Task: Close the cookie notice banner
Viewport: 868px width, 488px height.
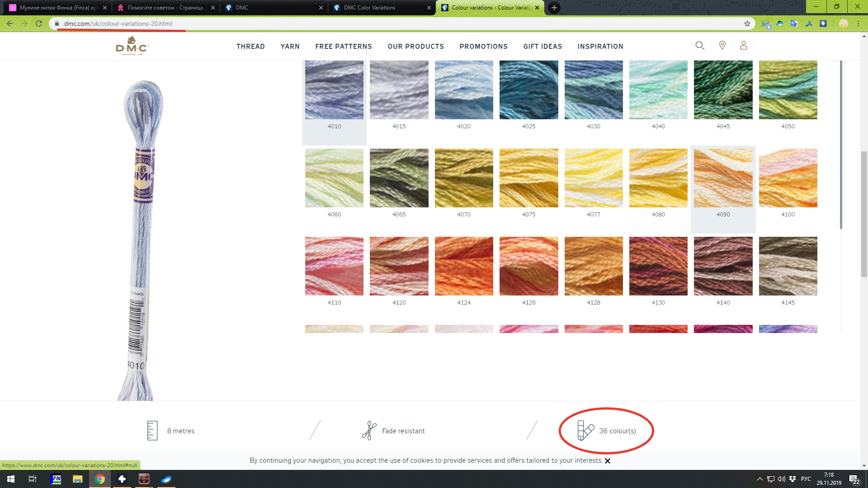Action: coord(608,461)
